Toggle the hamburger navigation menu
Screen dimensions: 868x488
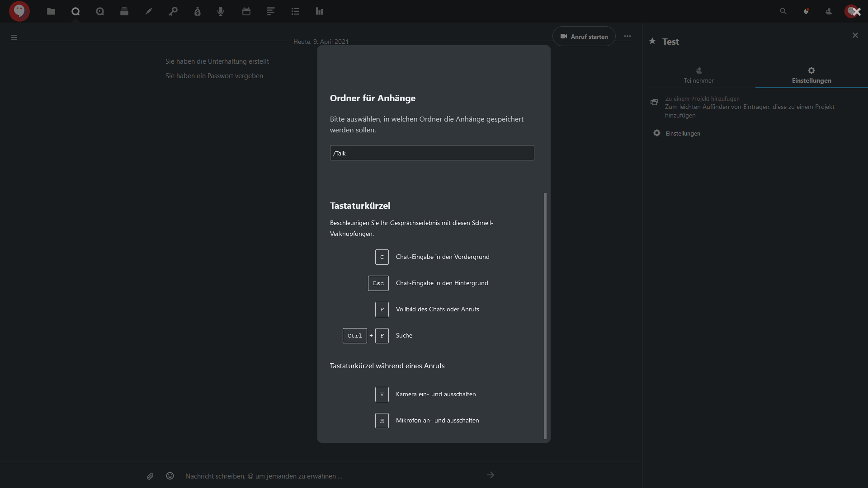(x=14, y=38)
